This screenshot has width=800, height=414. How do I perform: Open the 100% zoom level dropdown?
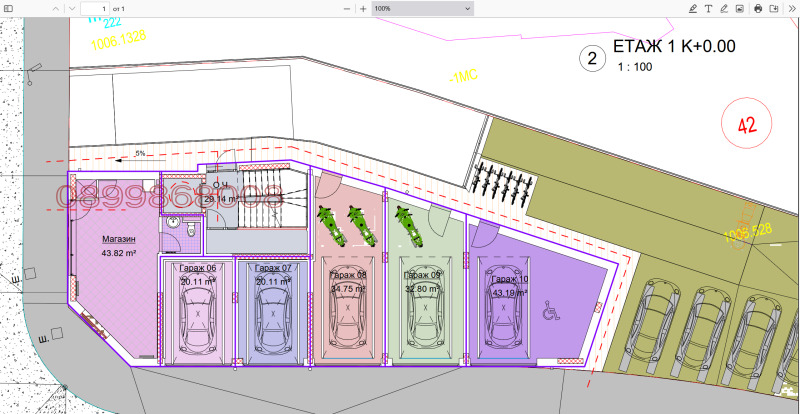click(x=421, y=8)
